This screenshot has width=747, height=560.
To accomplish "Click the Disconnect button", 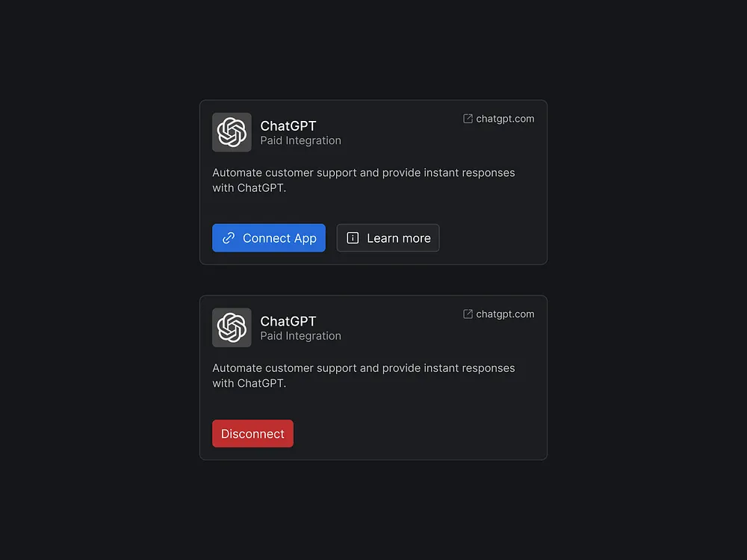I will [252, 433].
